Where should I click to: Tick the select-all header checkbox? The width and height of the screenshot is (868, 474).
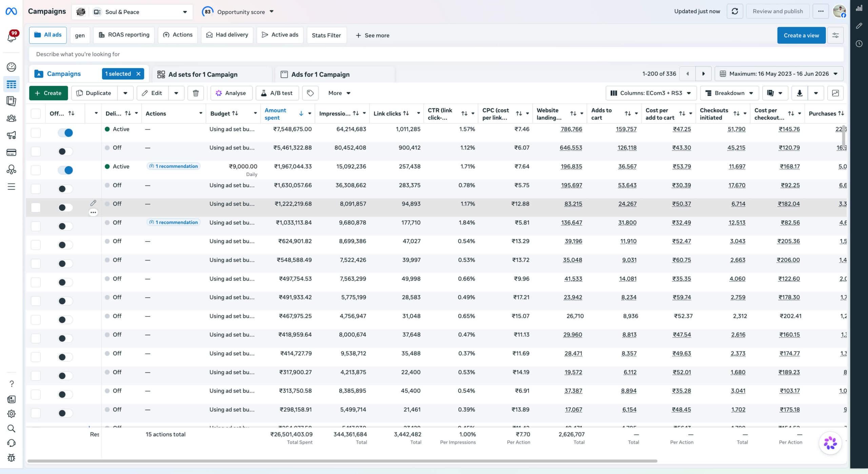pos(36,113)
